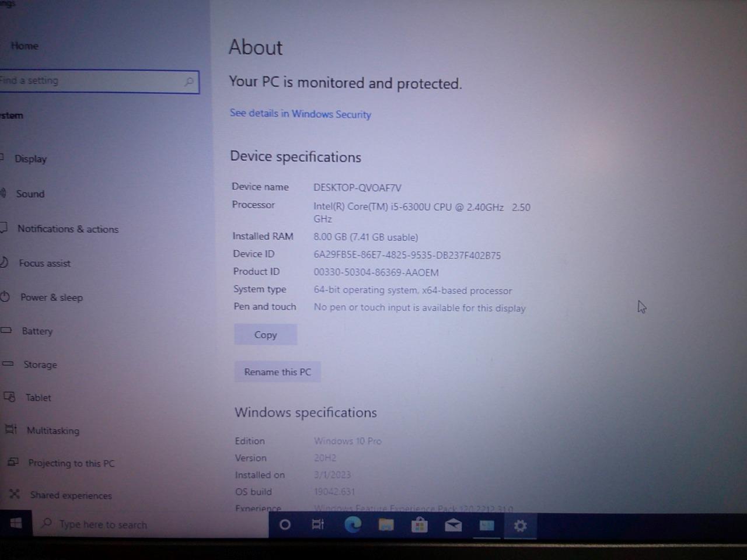This screenshot has width=747, height=560.
Task: Click the Windows 10 Pro edition value
Action: (348, 441)
